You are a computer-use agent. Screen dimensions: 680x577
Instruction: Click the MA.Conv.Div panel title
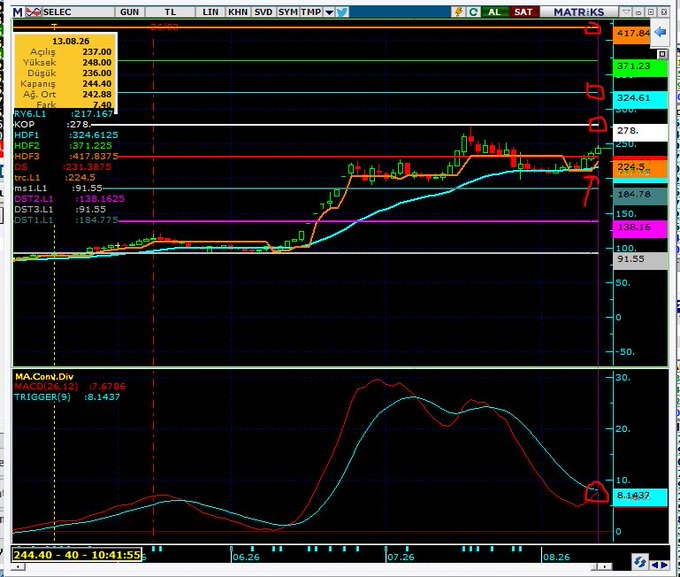coord(44,377)
